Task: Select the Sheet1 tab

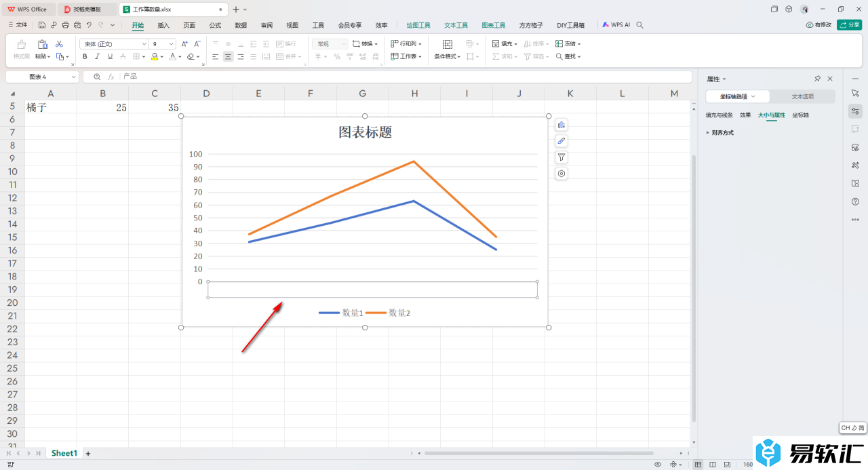Action: tap(64, 453)
